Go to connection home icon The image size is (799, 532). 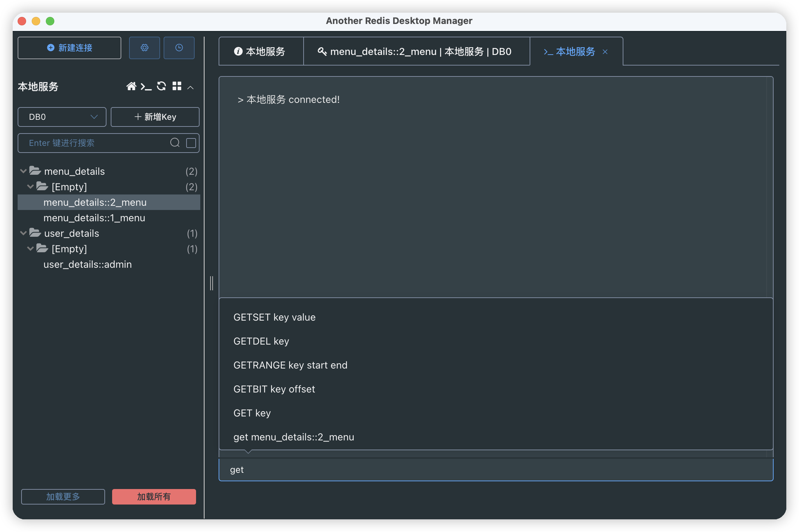tap(131, 86)
